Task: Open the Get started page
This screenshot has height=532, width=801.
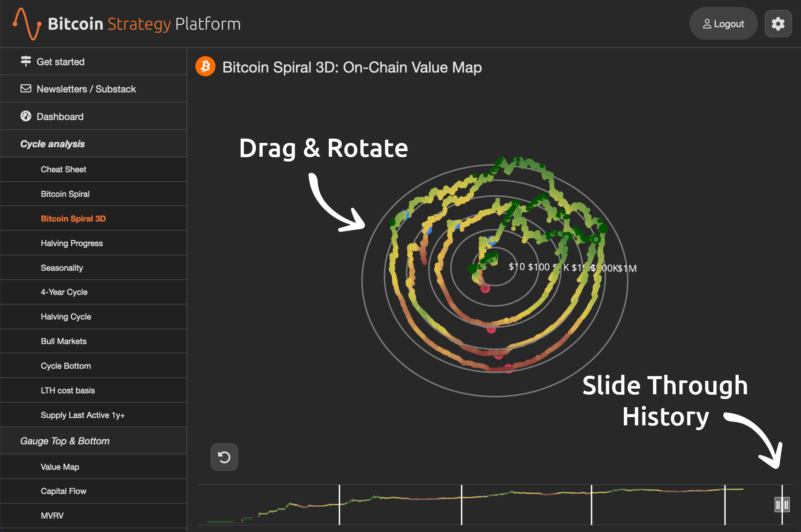Action: 93,61
